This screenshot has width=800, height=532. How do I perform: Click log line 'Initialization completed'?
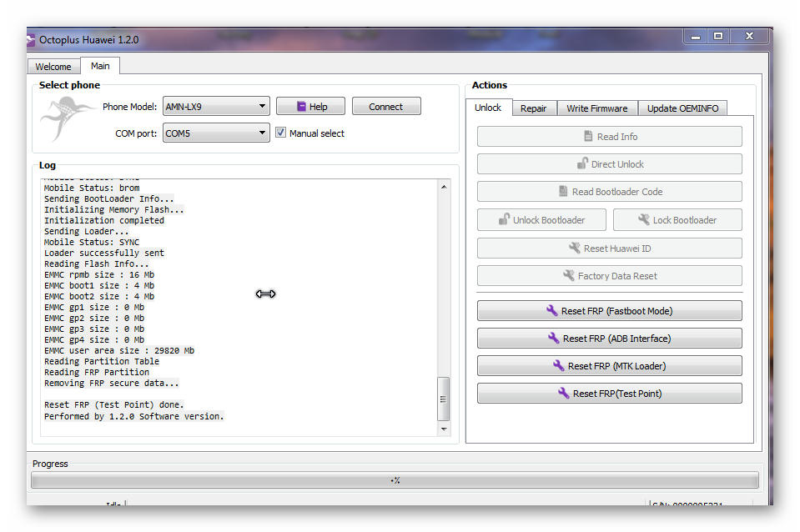[x=104, y=220]
